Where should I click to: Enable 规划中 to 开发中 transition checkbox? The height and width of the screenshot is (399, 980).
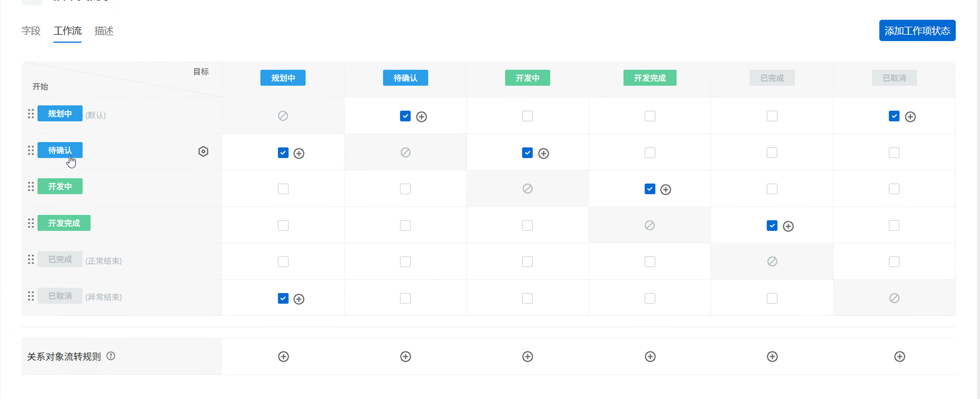tap(527, 116)
